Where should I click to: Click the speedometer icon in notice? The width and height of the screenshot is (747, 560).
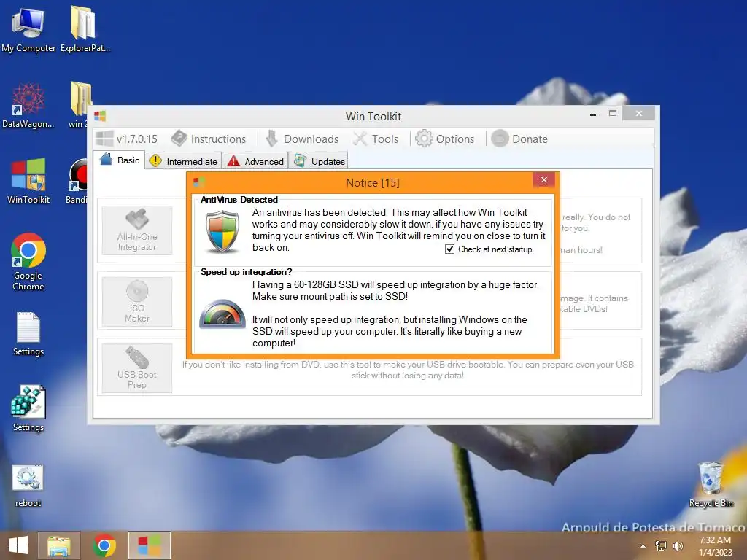click(222, 314)
